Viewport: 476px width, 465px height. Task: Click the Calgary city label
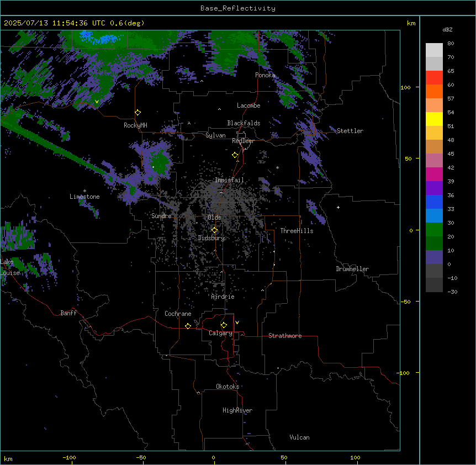[220, 333]
